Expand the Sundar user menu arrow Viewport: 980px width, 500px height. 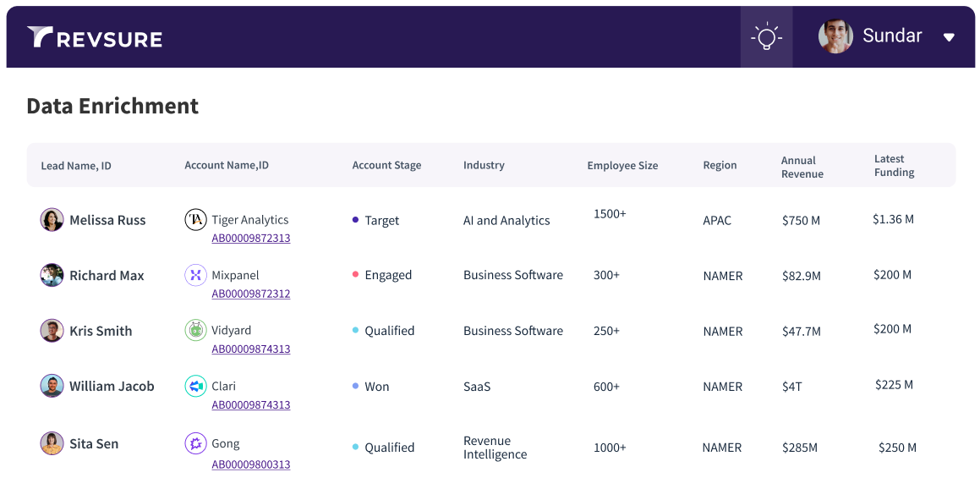point(949,37)
